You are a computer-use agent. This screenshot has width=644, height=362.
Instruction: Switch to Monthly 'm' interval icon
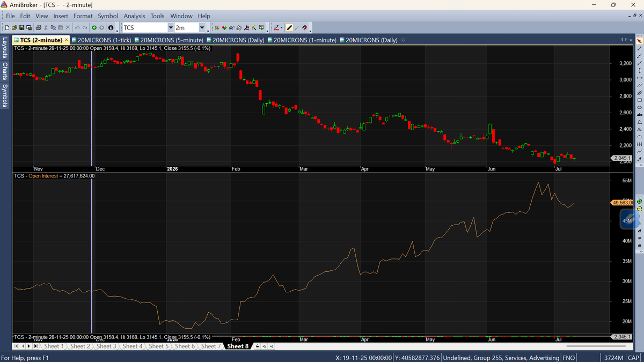pyautogui.click(x=640, y=245)
